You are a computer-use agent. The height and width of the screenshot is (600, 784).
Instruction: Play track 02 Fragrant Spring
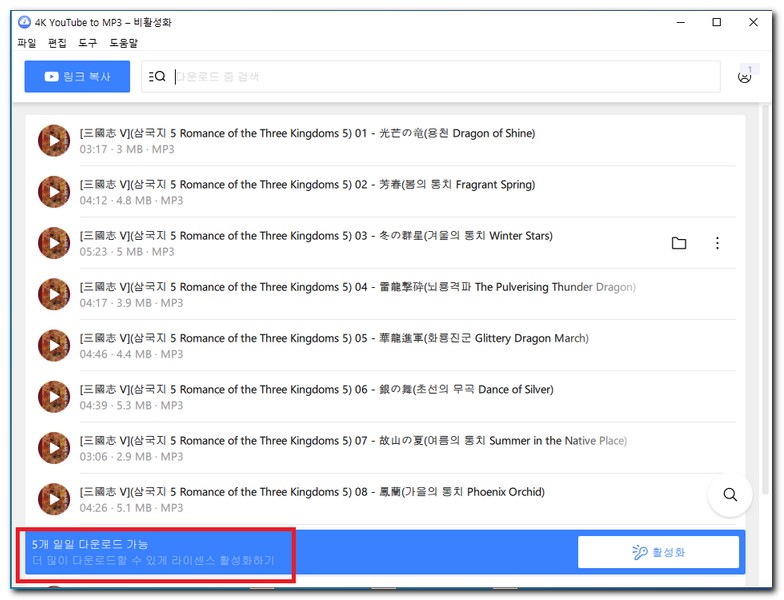pyautogui.click(x=54, y=192)
